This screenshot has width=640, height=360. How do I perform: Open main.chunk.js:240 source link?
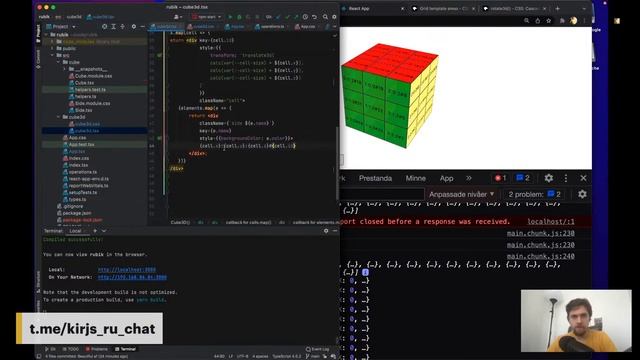(540, 256)
